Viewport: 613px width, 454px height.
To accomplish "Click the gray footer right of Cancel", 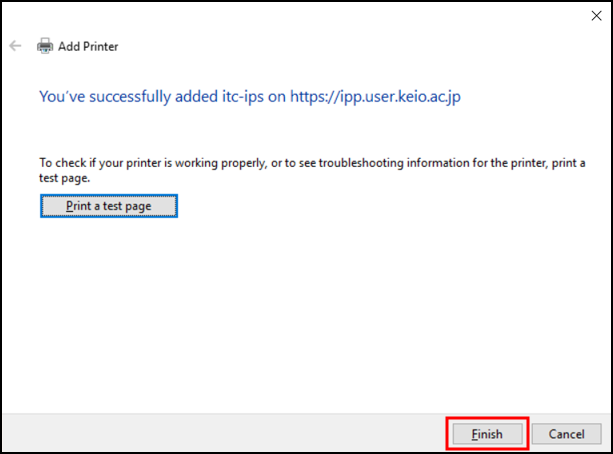I will pos(605,434).
